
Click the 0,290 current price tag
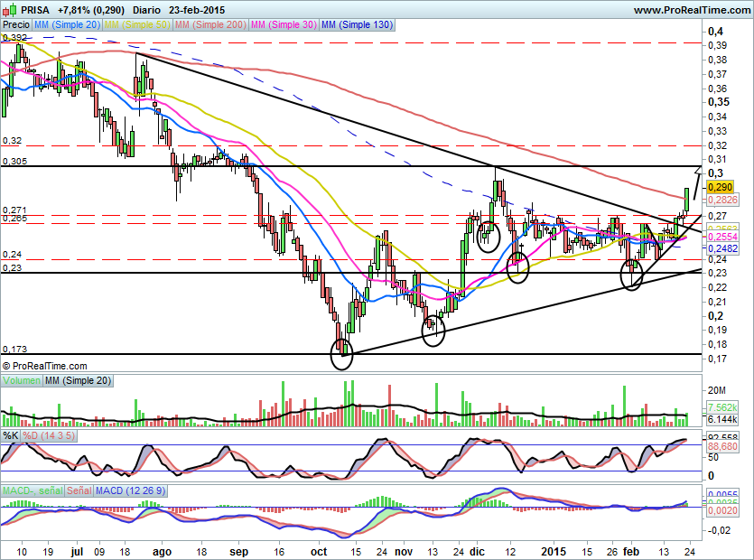(721, 187)
